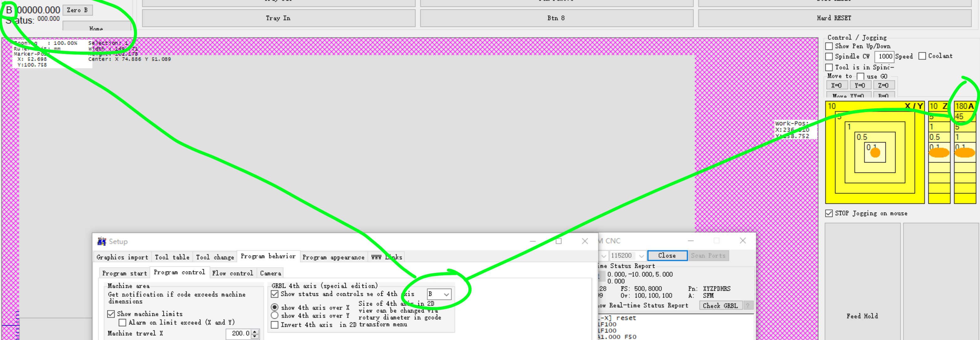This screenshot has width=980, height=340.
Task: Increase Machine travel X stepper value
Action: click(255, 331)
